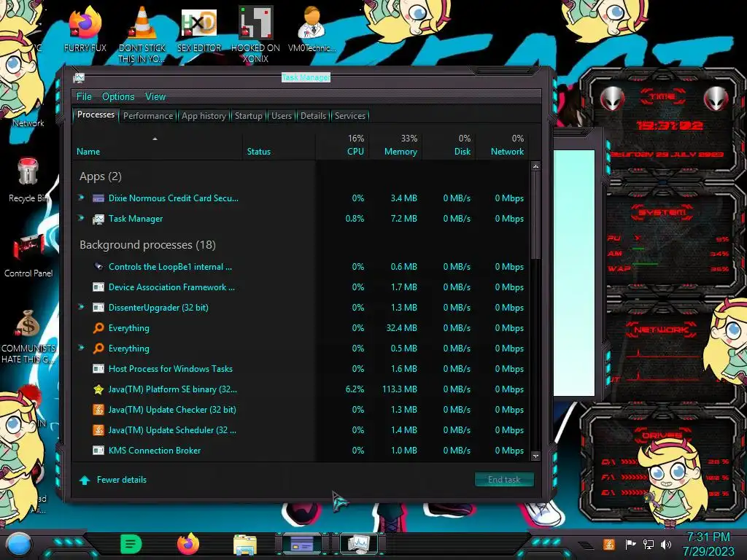Select Device Association Framework process
The width and height of the screenshot is (747, 560).
click(x=303, y=287)
